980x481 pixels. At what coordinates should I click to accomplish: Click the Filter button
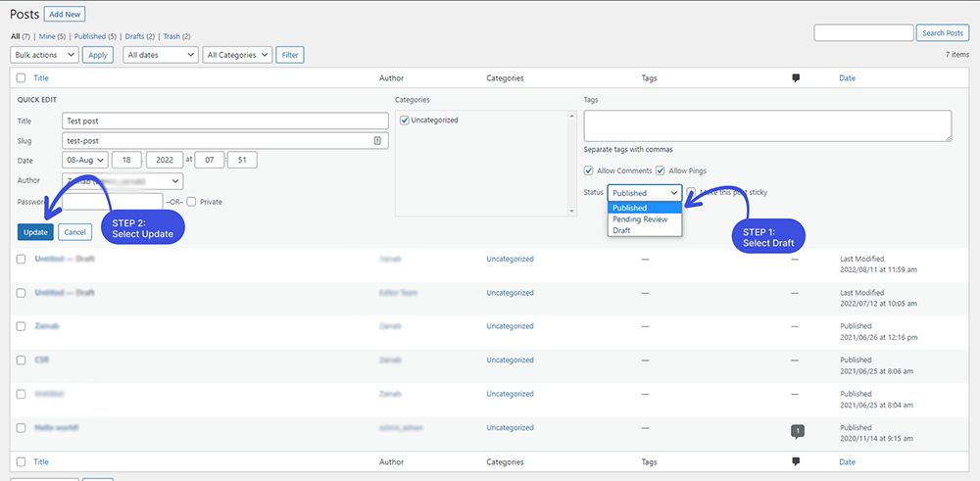click(290, 55)
